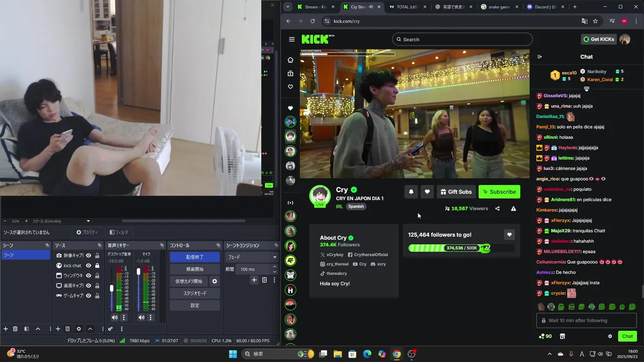
Task: Bookmark this page with the star icon
Action: tap(595, 21)
